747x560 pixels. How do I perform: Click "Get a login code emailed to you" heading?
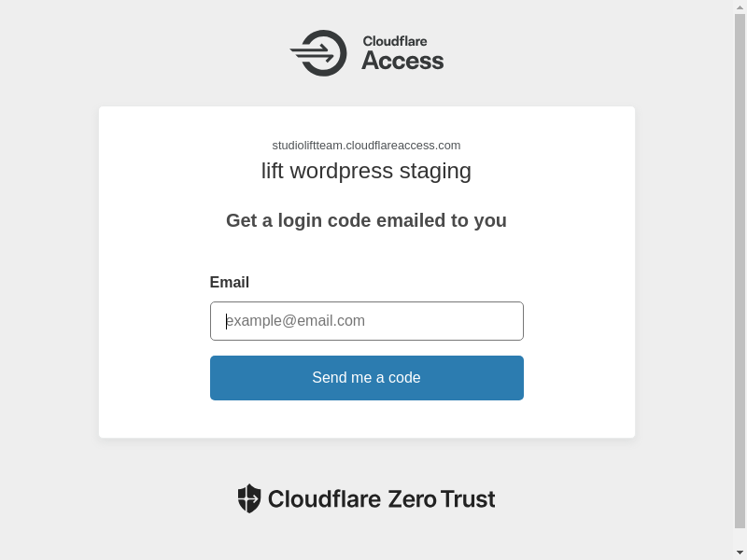tap(366, 221)
